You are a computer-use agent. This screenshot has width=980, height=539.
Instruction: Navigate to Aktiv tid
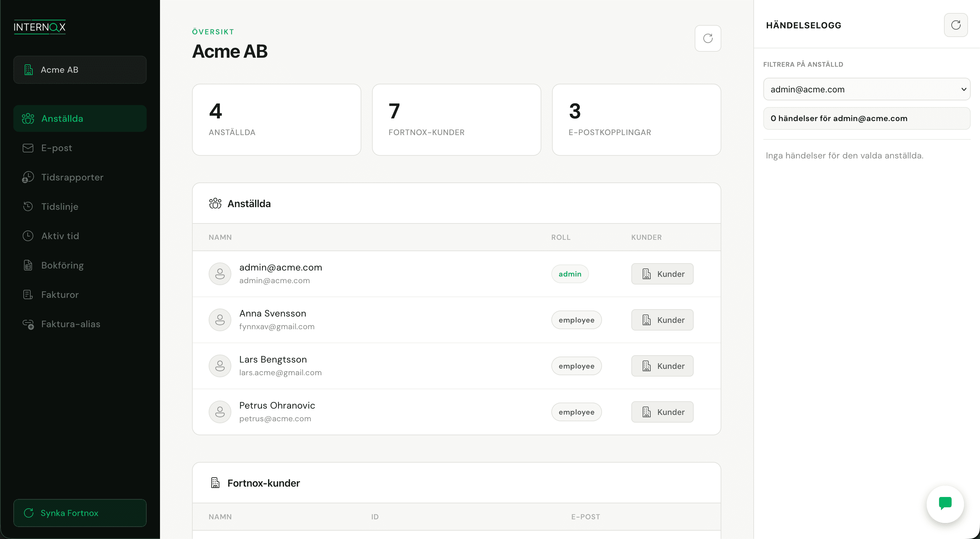(80, 235)
